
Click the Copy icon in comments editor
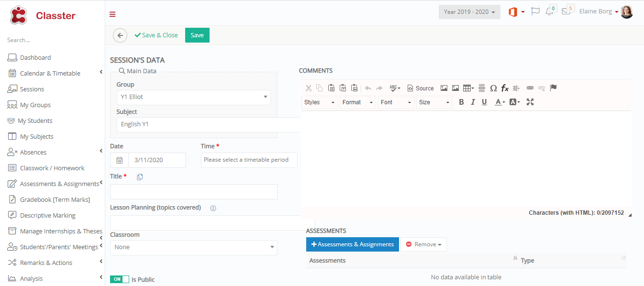[319, 88]
